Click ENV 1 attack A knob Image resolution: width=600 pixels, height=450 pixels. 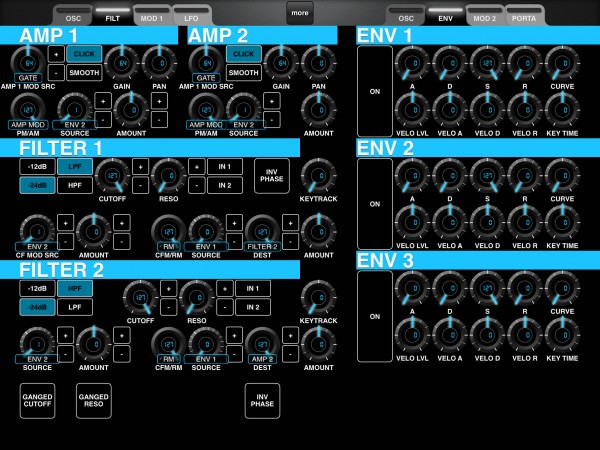coord(412,63)
